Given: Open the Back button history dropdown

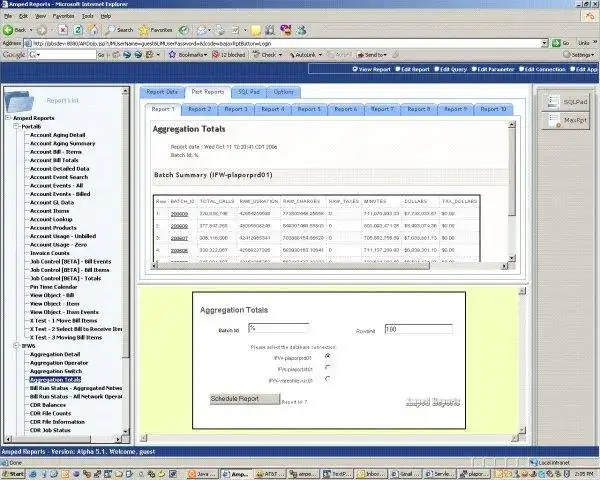Looking at the screenshot, I should [x=31, y=30].
